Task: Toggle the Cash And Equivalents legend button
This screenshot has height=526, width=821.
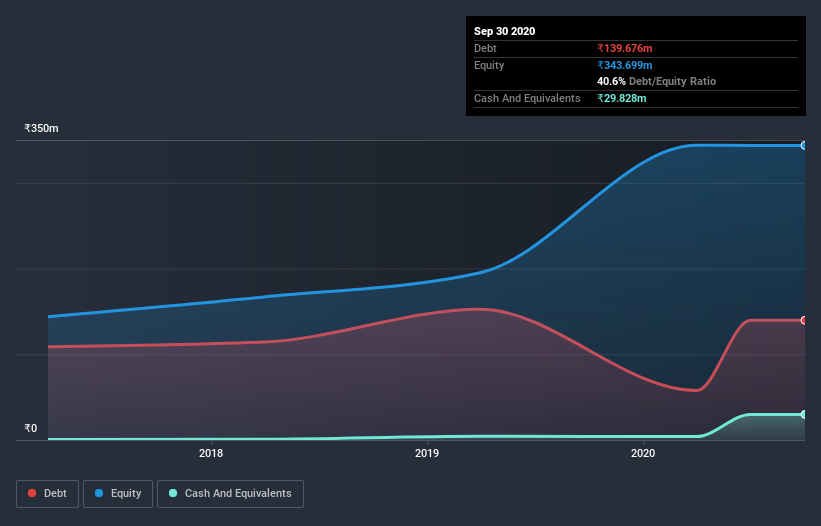Action: [230, 494]
